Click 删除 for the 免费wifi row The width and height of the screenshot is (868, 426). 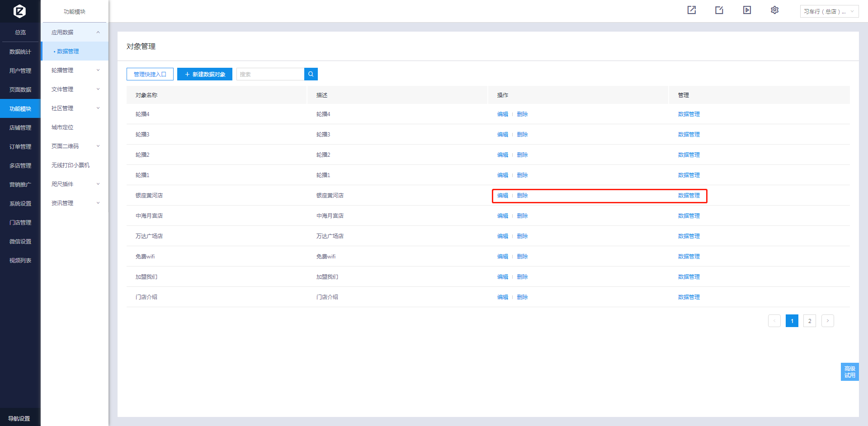click(522, 257)
